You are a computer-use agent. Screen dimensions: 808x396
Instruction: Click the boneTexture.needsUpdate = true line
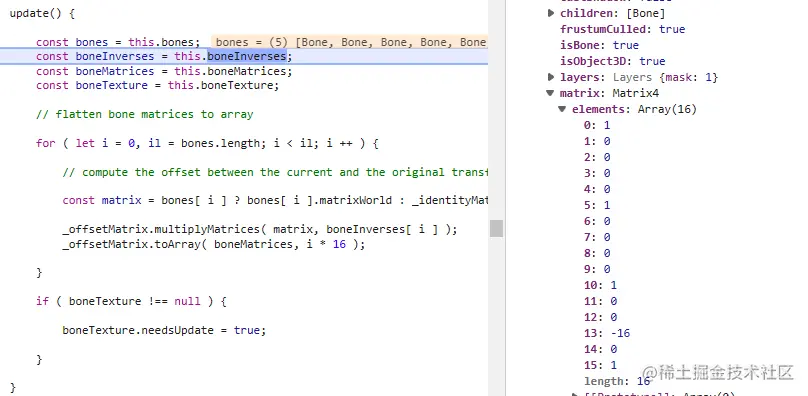click(164, 330)
